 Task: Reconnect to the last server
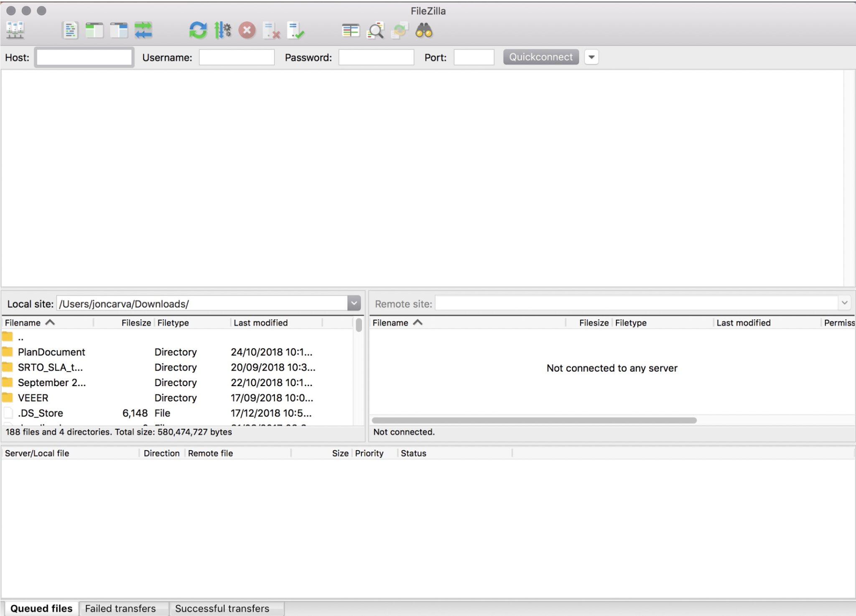coord(296,31)
